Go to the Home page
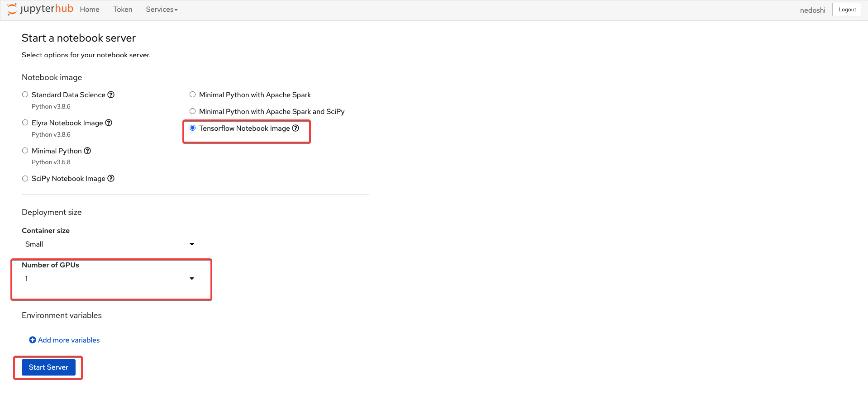 tap(90, 10)
